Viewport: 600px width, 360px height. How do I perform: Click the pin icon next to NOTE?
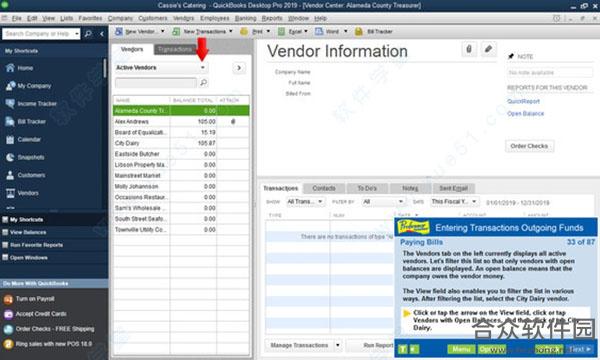[511, 56]
